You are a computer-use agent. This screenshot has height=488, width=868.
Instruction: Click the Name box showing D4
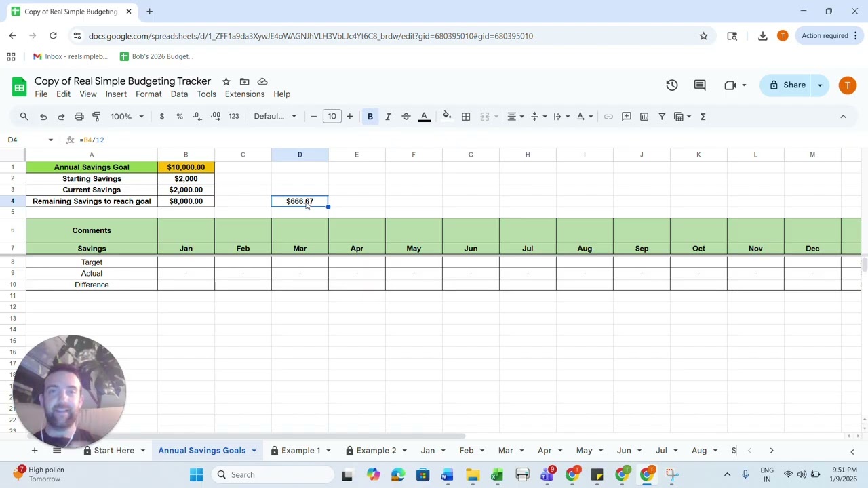coord(30,140)
